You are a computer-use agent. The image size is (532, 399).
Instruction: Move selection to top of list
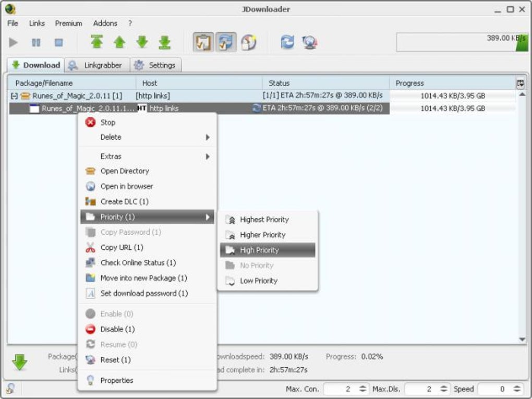(x=96, y=42)
